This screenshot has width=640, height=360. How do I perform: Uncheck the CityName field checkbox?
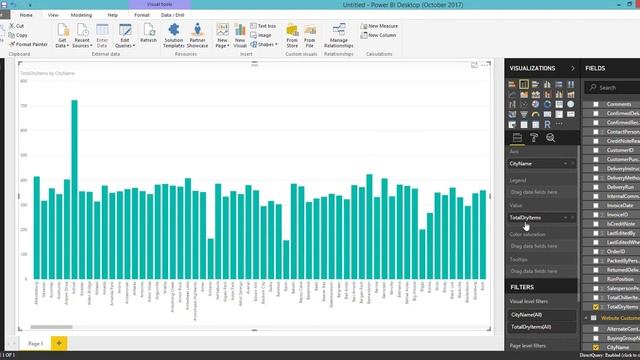pos(596,348)
